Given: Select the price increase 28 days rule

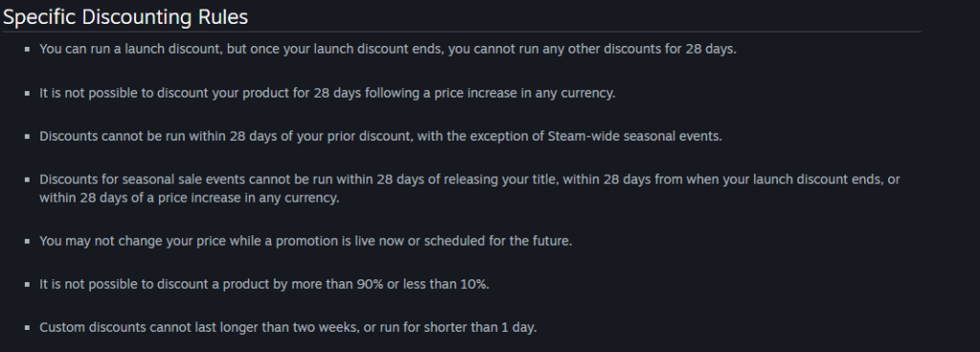Looking at the screenshot, I should pos(327,93).
